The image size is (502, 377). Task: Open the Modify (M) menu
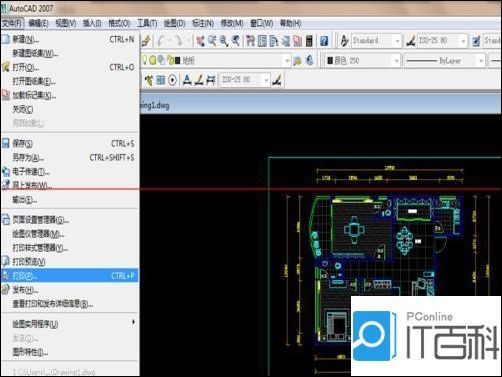(232, 23)
